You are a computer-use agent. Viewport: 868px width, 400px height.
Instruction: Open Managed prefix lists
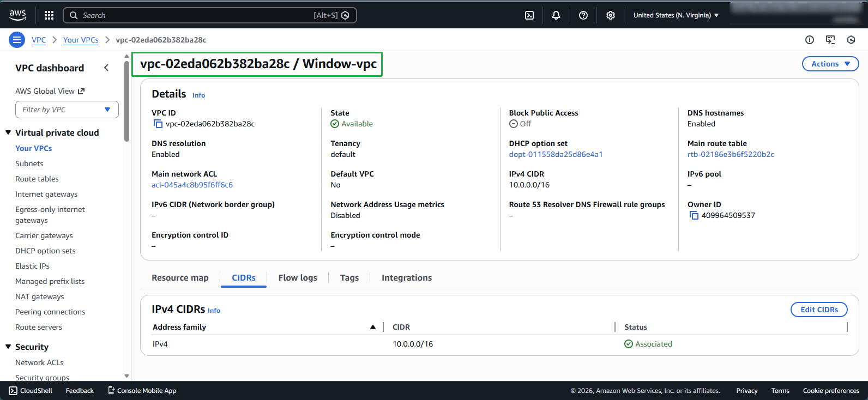coord(50,281)
